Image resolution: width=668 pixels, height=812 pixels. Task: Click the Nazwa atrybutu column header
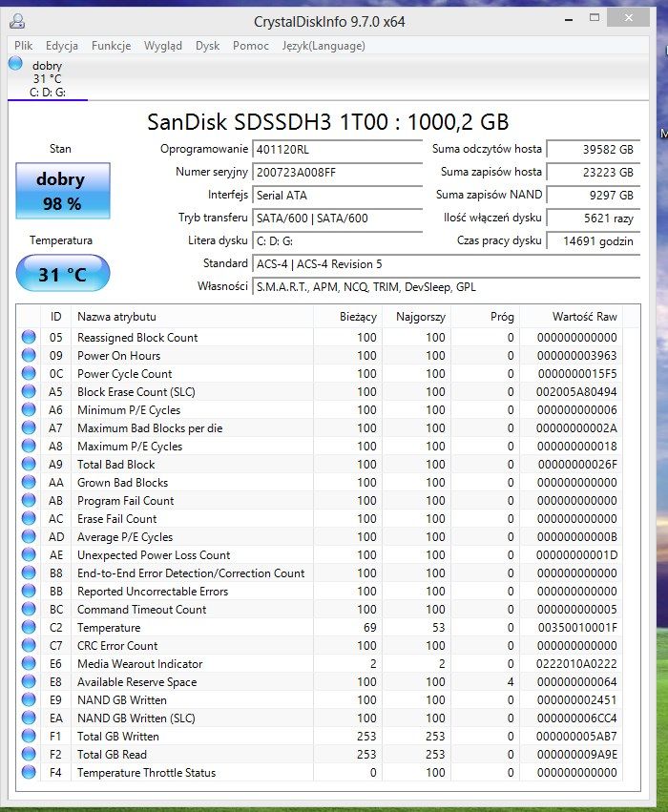click(192, 317)
